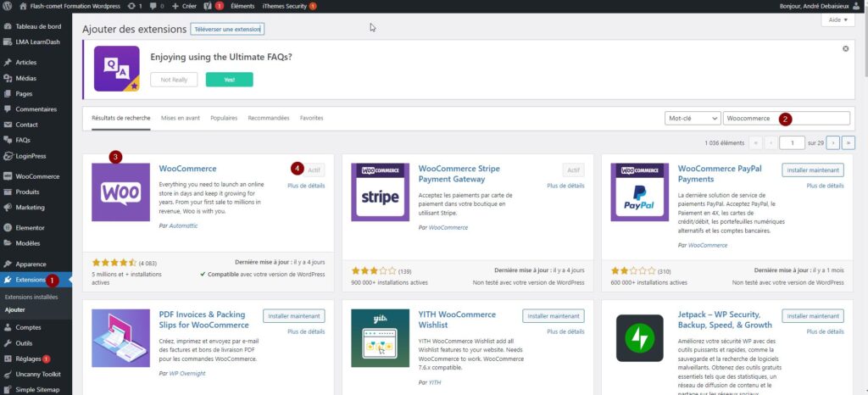Open the Mot-clé search type dropdown
The image size is (868, 395).
tap(692, 119)
